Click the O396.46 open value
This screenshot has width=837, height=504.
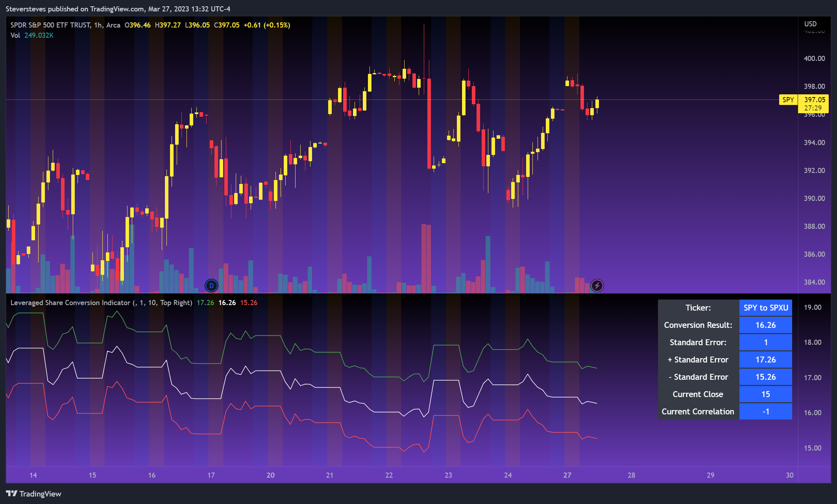click(x=138, y=25)
